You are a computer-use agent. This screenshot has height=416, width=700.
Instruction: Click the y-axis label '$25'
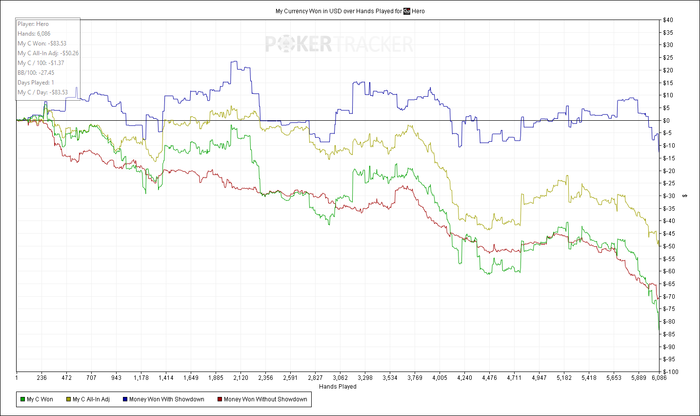pyautogui.click(x=668, y=58)
